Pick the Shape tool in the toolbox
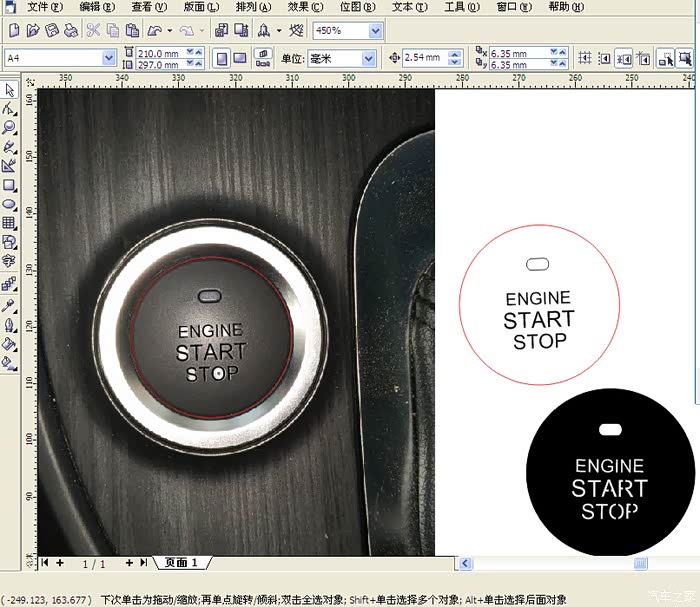 point(9,109)
